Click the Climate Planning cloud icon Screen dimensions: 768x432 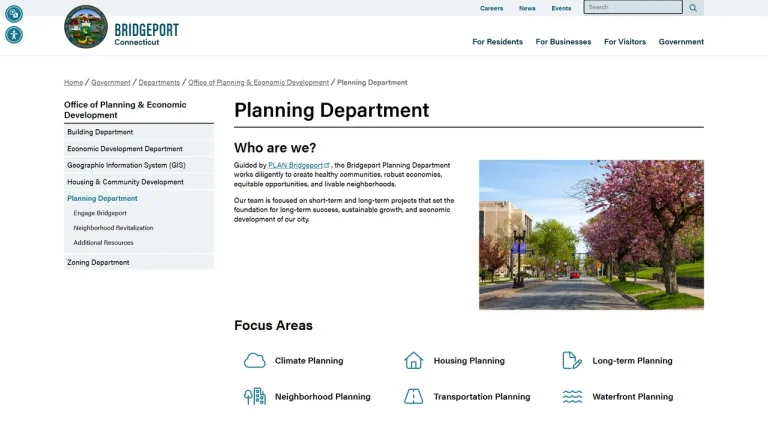255,360
